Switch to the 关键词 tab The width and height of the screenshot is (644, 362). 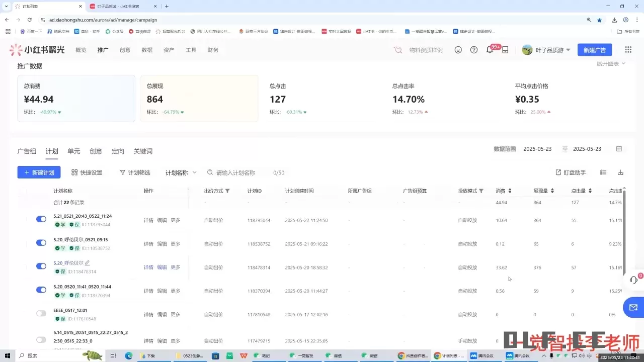[x=143, y=151]
